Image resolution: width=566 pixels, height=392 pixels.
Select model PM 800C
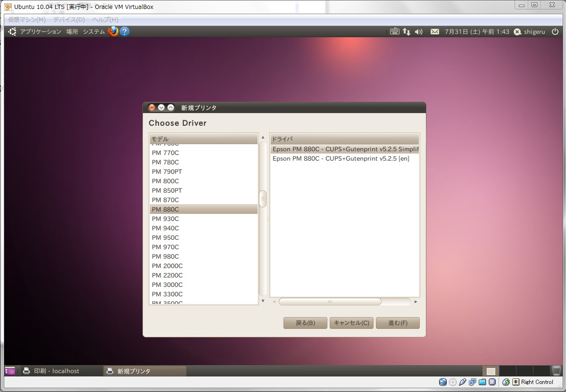pyautogui.click(x=204, y=181)
